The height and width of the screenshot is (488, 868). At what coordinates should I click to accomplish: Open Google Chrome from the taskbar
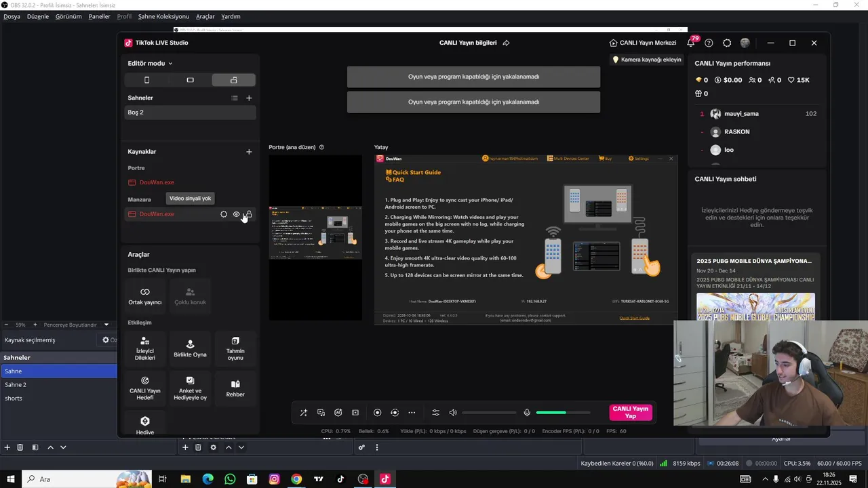[296, 479]
